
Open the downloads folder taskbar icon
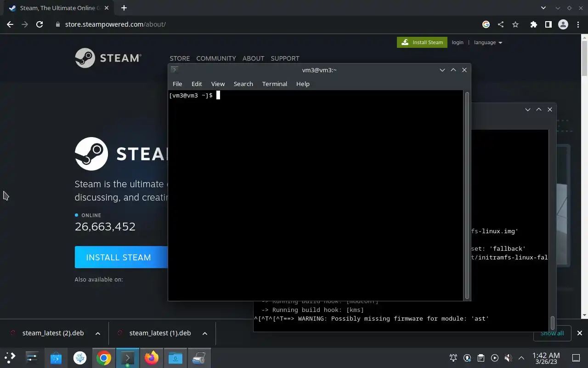pyautogui.click(x=175, y=357)
